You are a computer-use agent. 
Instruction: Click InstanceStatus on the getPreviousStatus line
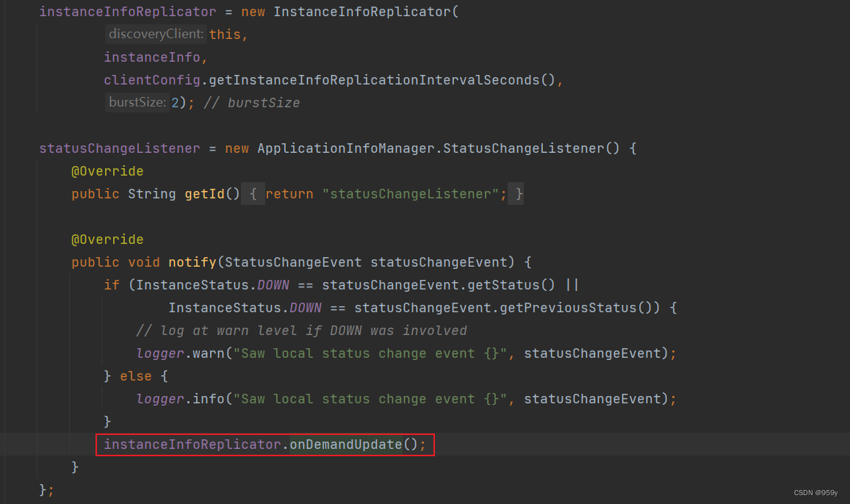224,307
